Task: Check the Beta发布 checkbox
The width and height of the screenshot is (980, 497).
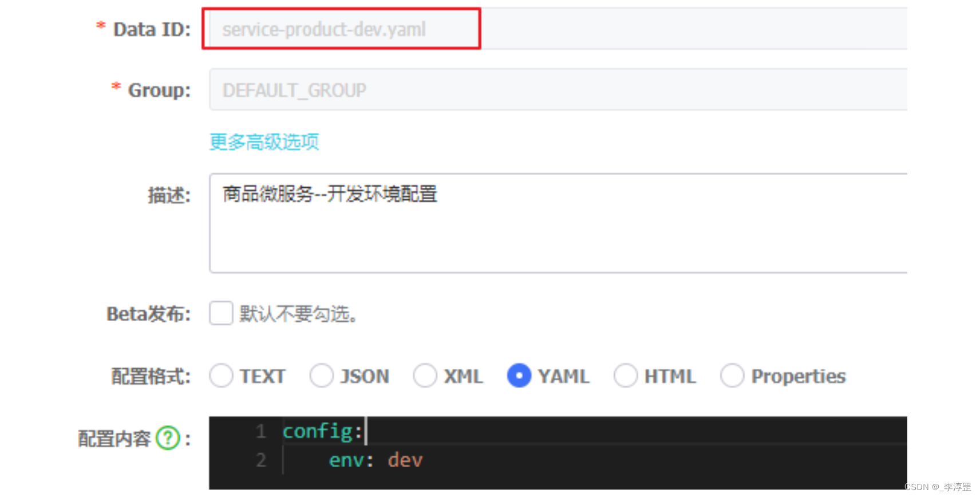Action: (221, 313)
